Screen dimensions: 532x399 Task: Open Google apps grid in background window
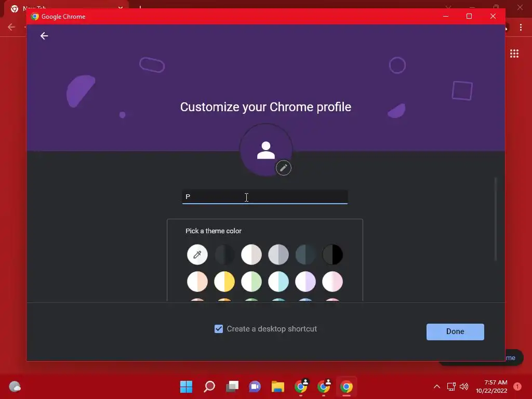point(514,54)
